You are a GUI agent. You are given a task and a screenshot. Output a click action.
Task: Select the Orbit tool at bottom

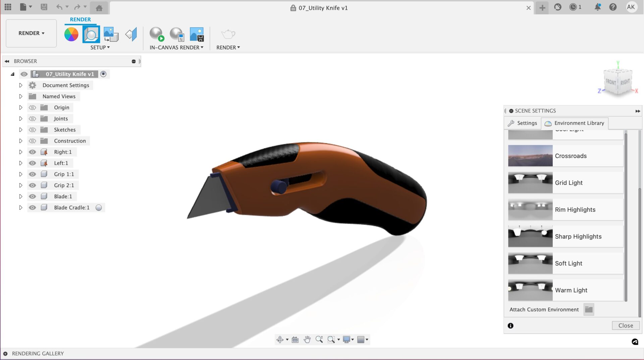pos(280,340)
